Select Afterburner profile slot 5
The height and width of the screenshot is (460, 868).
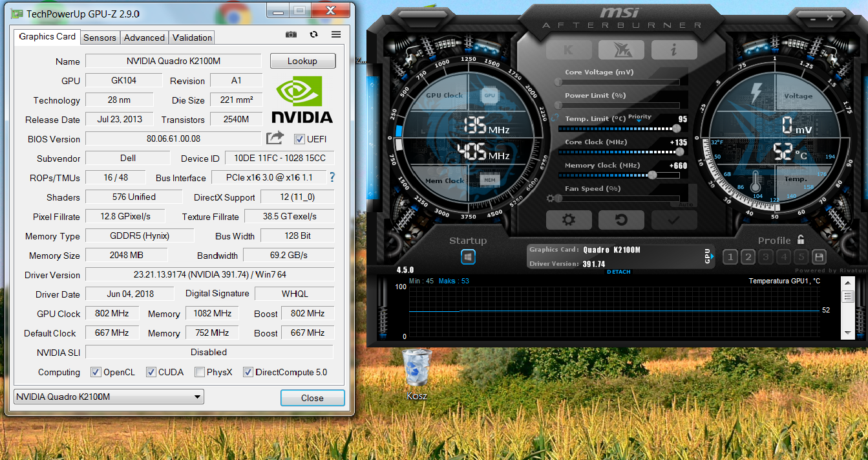click(x=801, y=257)
